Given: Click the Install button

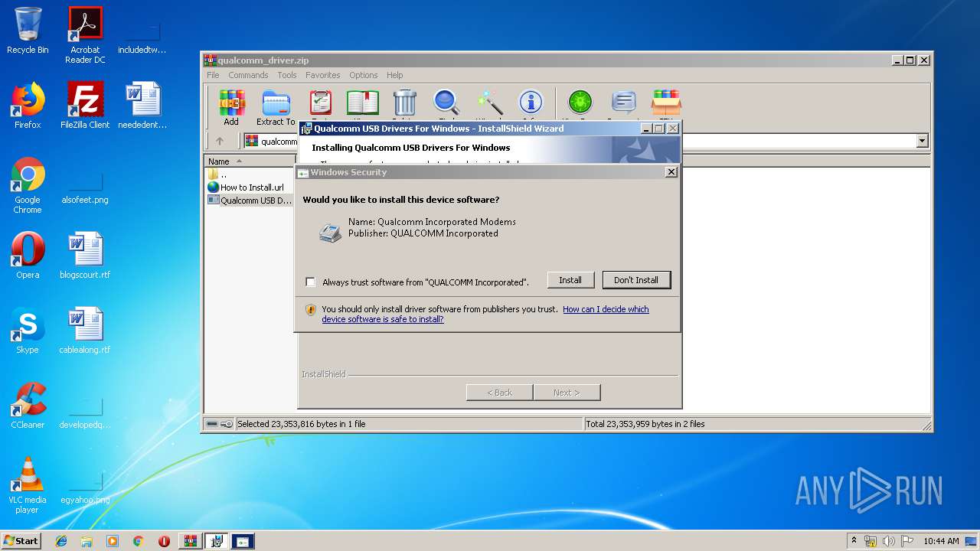Looking at the screenshot, I should [x=570, y=280].
